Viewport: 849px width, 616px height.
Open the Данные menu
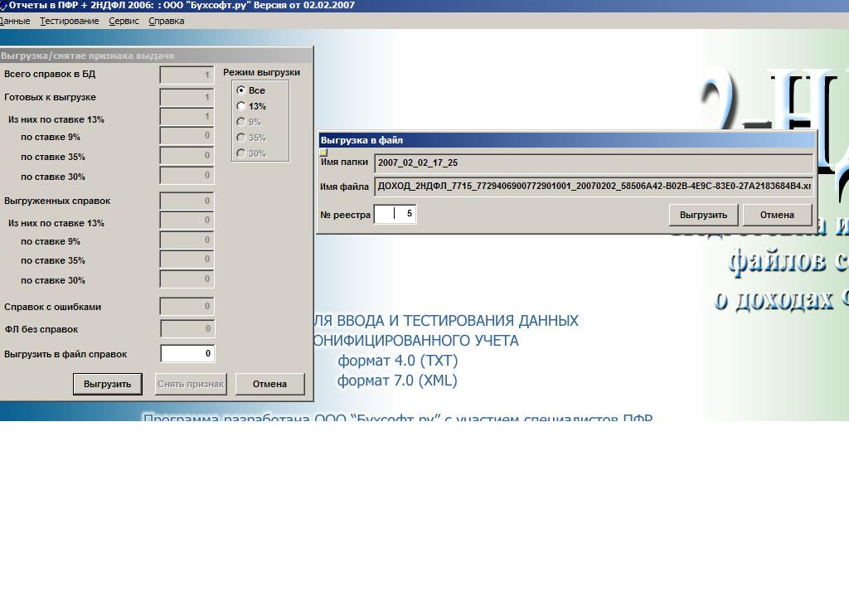pos(15,21)
